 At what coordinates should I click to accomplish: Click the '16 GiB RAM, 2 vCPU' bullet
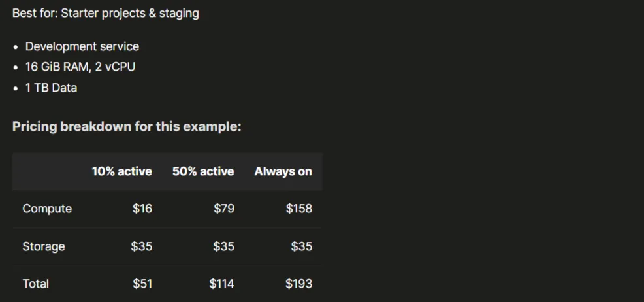tap(80, 67)
